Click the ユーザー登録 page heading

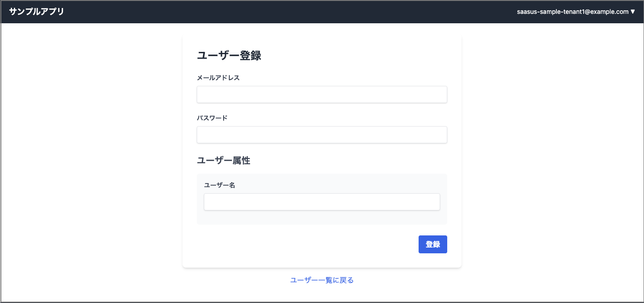229,55
